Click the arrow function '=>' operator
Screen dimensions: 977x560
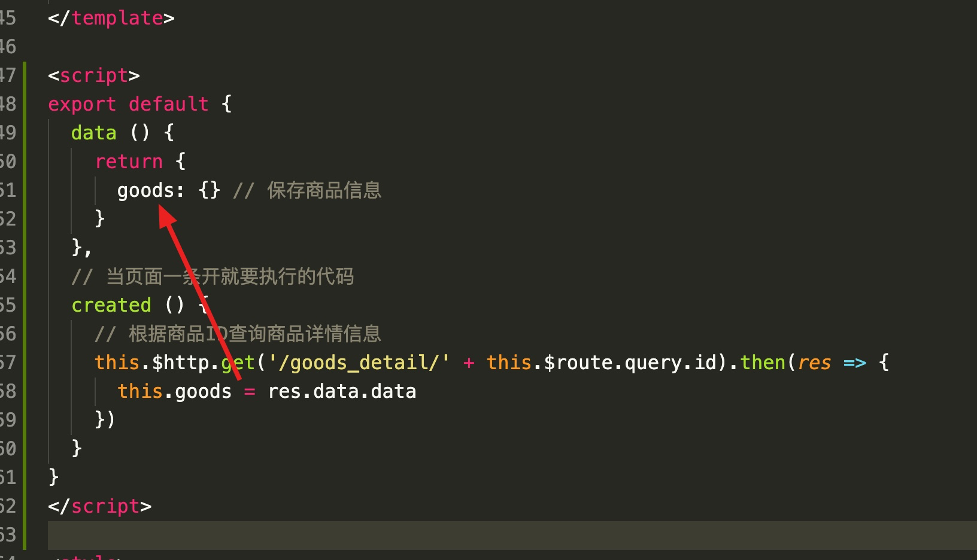click(855, 363)
